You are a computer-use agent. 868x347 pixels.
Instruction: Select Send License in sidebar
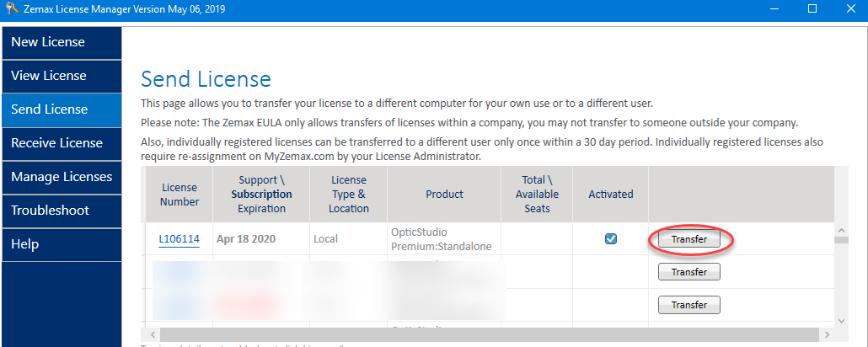[62, 110]
